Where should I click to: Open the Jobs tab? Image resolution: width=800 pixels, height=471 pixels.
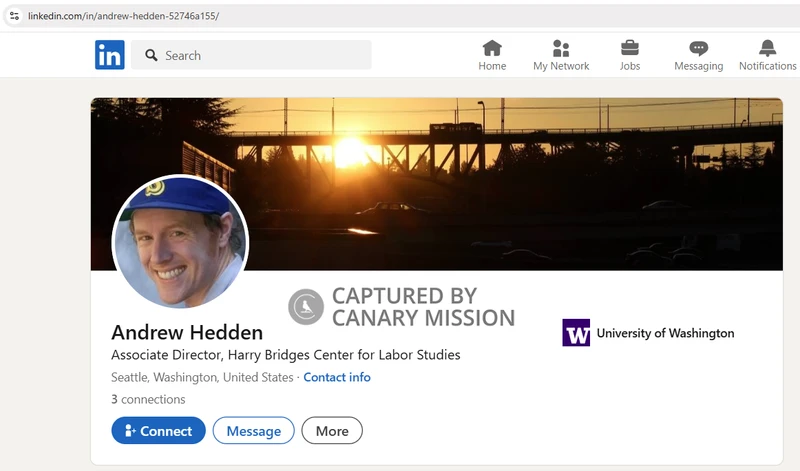pos(630,55)
